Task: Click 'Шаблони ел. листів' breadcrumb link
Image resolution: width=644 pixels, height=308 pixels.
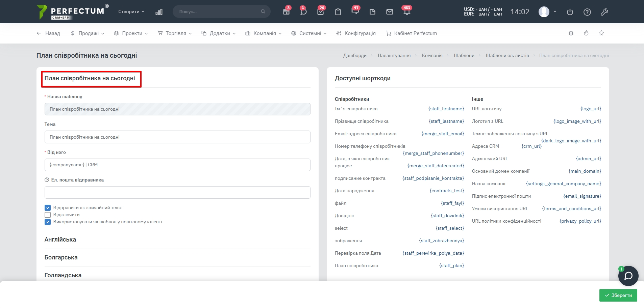Action: pyautogui.click(x=507, y=55)
